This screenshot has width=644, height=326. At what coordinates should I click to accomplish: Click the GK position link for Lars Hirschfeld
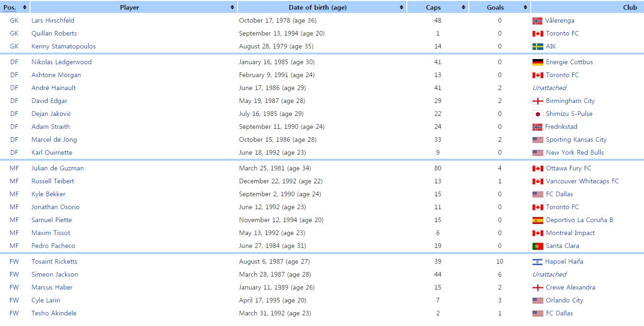(14, 21)
